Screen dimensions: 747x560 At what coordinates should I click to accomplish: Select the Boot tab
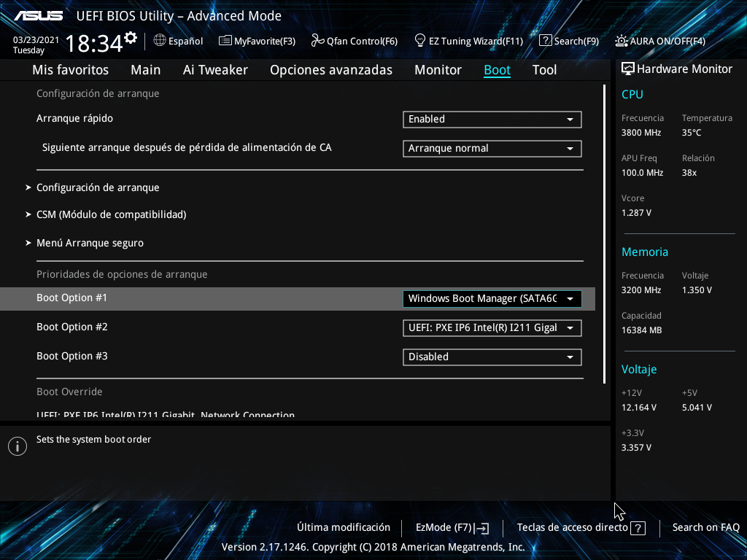[497, 70]
